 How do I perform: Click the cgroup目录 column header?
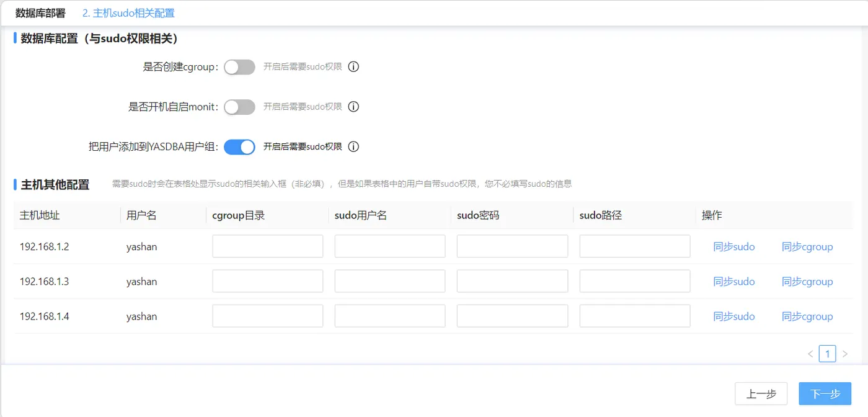click(239, 215)
